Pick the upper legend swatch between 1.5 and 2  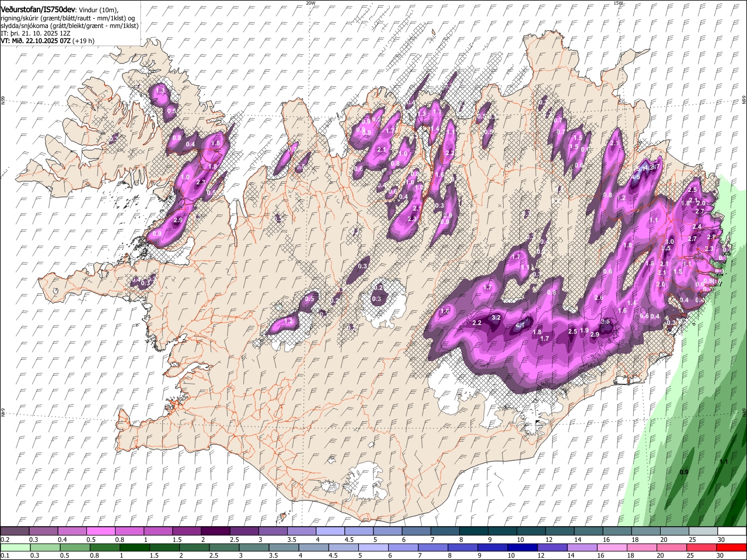point(187,531)
